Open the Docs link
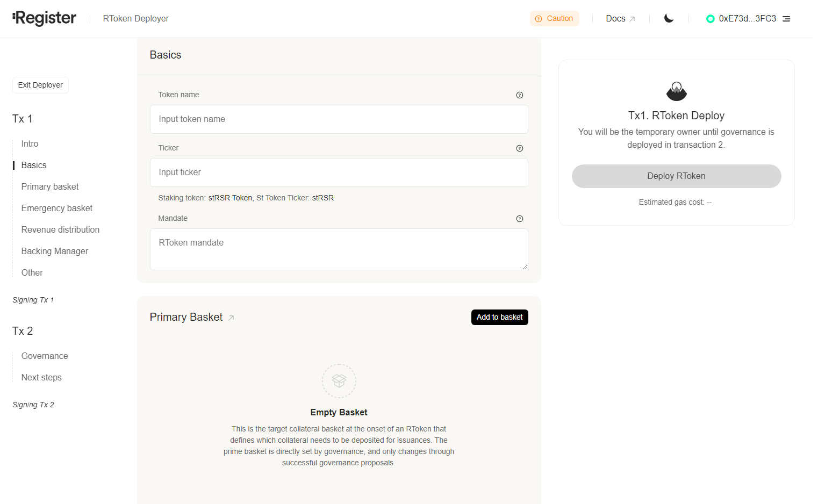Image resolution: width=818 pixels, height=504 pixels. (x=620, y=19)
